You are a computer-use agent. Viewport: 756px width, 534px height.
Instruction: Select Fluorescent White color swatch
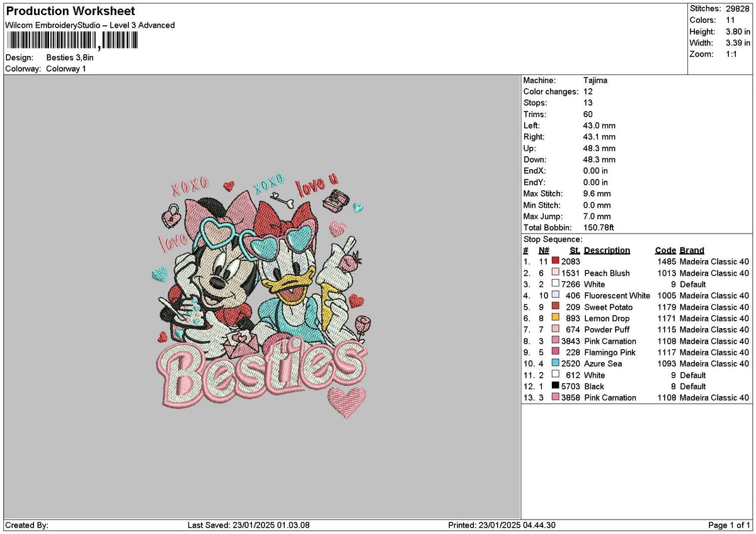pos(555,295)
